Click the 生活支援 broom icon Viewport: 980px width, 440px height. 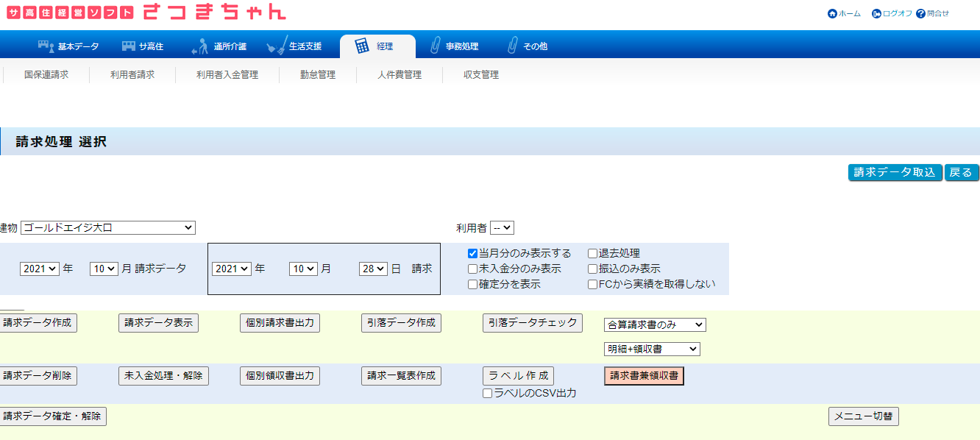tap(277, 46)
